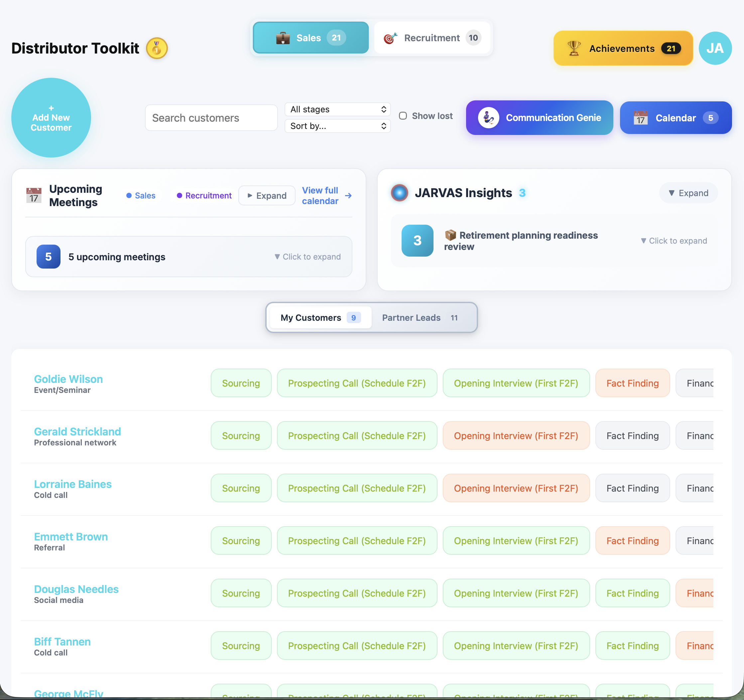Image resolution: width=744 pixels, height=700 pixels.
Task: Select Goldie Wilson's Fact Finding stage
Action: (632, 383)
